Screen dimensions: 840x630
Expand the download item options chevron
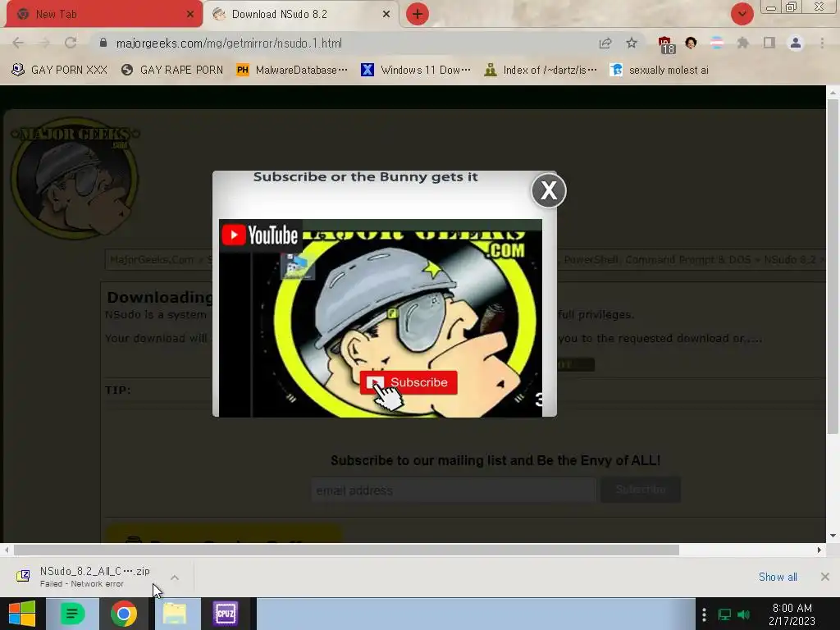pos(175,577)
